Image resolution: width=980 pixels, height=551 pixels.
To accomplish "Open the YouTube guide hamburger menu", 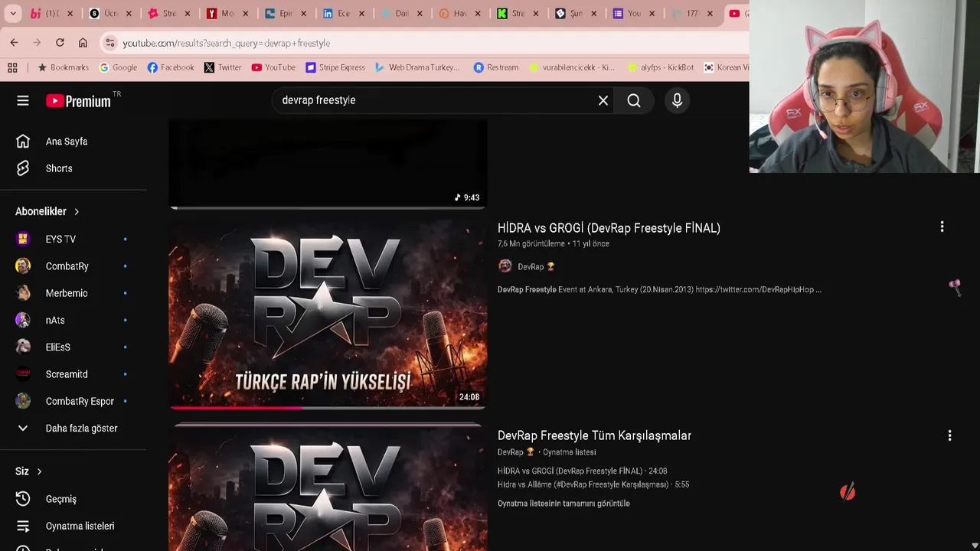I will point(23,100).
